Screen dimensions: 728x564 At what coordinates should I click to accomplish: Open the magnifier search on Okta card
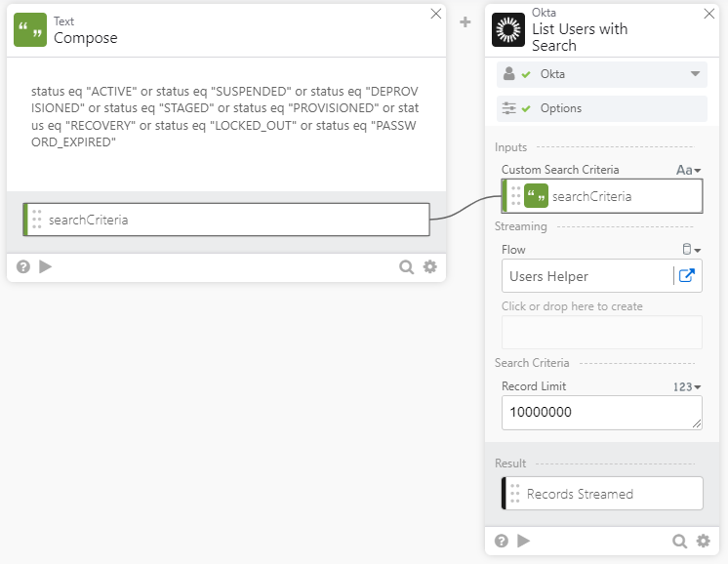[680, 541]
